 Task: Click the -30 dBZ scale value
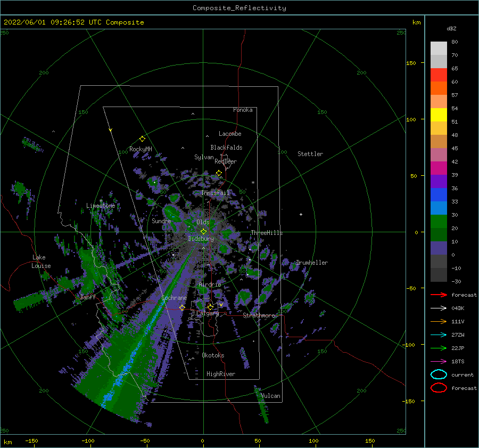pyautogui.click(x=456, y=281)
